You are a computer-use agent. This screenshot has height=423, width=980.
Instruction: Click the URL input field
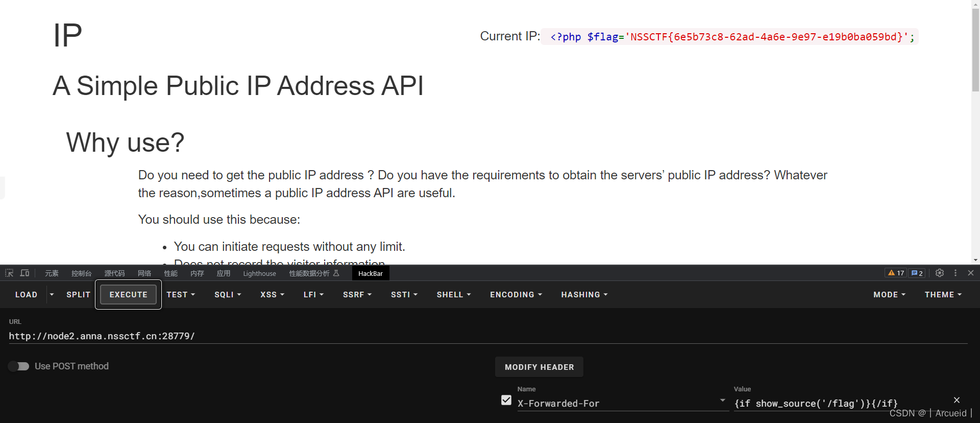[488, 336]
